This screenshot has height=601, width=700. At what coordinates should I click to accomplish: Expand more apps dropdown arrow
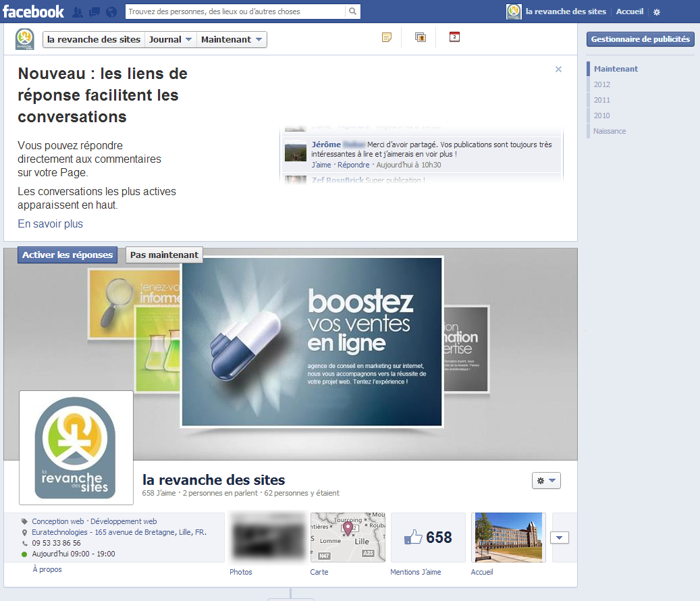point(560,538)
